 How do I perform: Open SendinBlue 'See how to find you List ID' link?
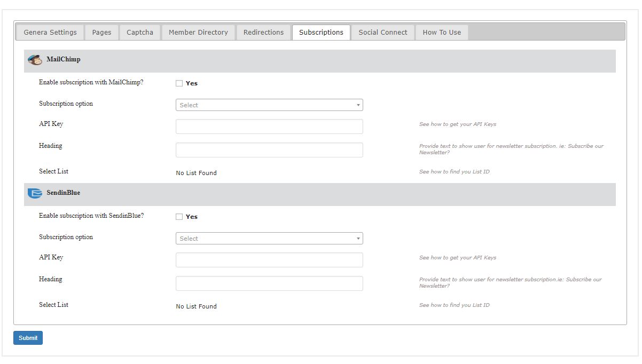click(x=455, y=305)
